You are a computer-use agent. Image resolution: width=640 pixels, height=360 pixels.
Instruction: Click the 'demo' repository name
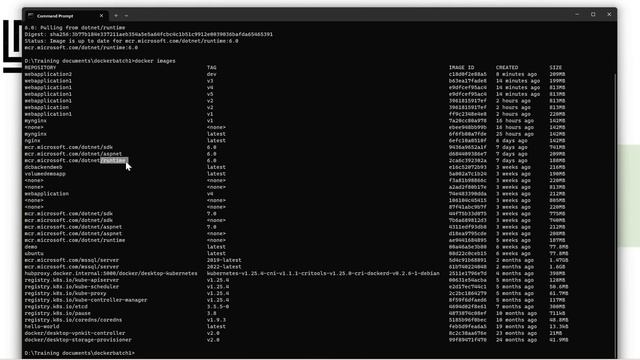[31, 247]
